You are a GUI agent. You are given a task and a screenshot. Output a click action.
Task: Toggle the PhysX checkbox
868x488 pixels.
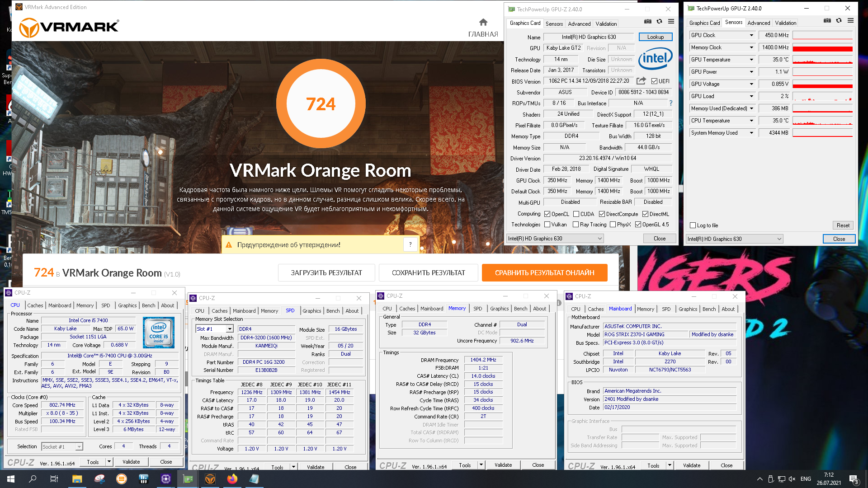(x=613, y=225)
